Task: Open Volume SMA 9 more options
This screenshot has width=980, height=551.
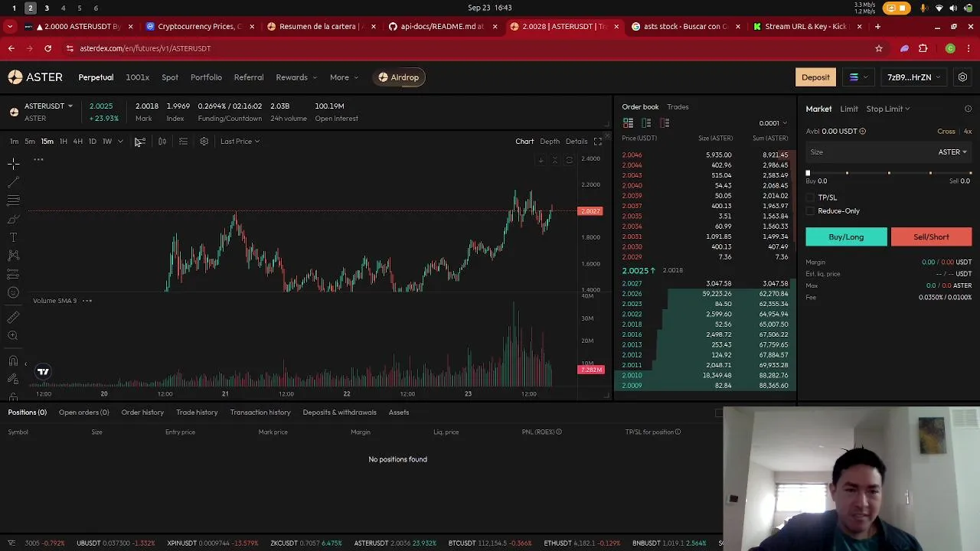Action: point(87,301)
